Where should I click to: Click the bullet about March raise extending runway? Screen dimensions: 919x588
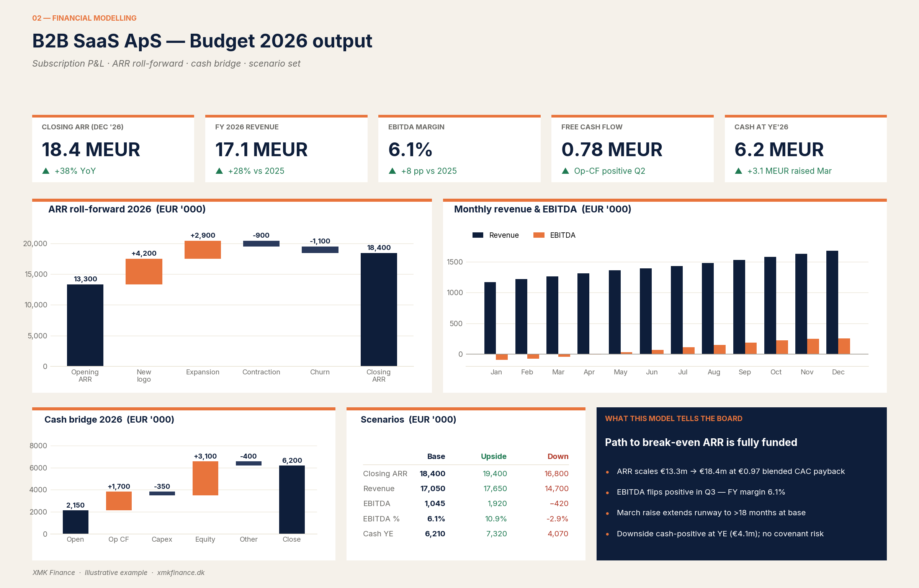tap(711, 513)
